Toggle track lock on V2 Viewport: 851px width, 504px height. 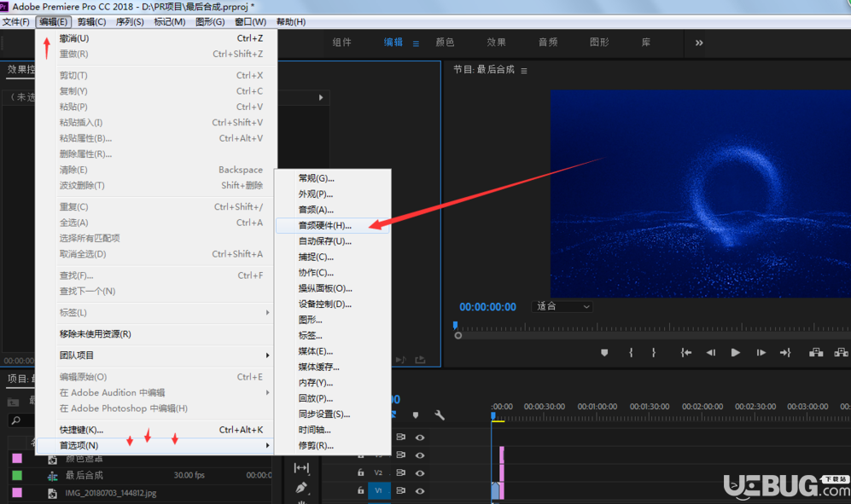(x=360, y=472)
